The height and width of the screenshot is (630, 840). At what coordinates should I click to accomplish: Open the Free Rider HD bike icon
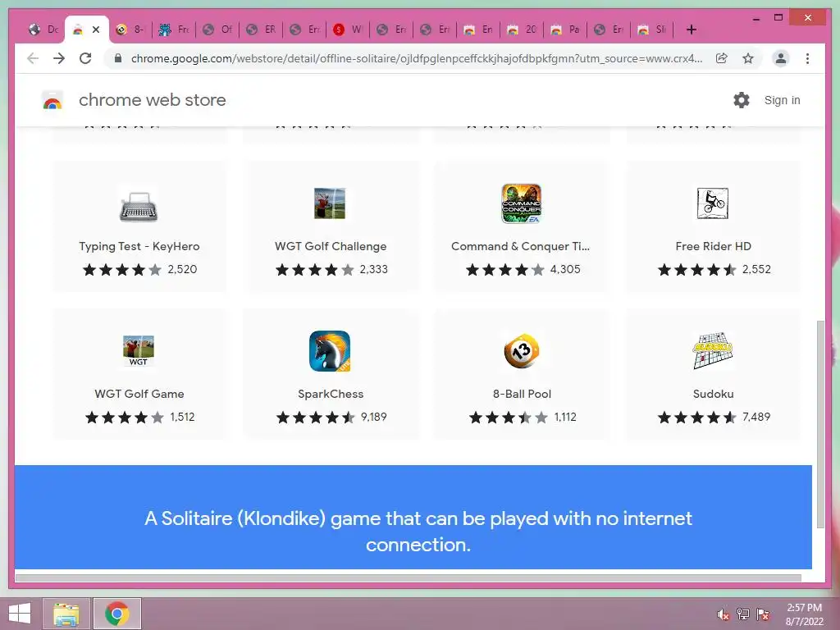click(713, 203)
